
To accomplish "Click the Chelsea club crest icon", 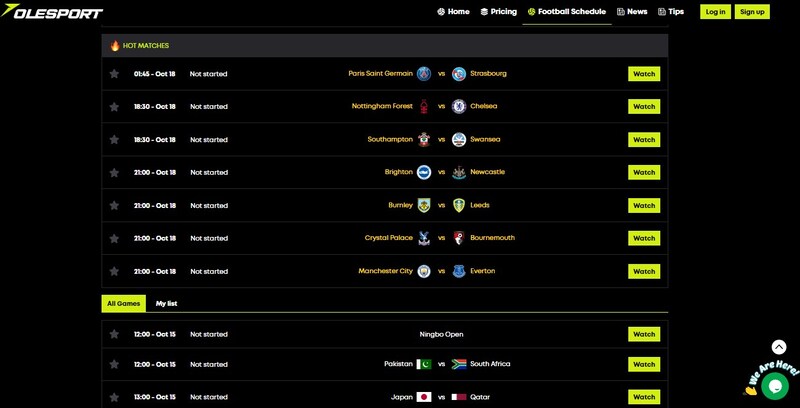I will (x=458, y=107).
